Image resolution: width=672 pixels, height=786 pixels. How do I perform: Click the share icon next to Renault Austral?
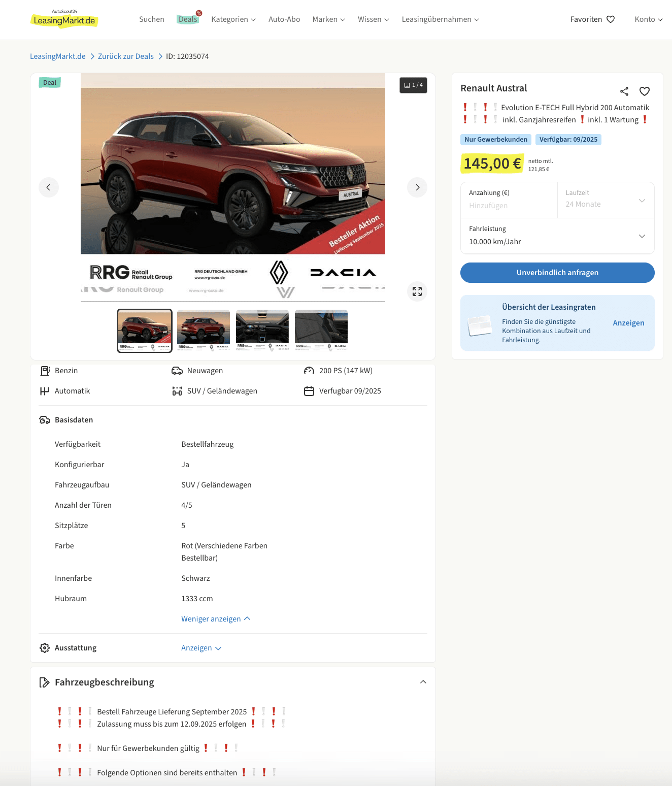(x=624, y=91)
